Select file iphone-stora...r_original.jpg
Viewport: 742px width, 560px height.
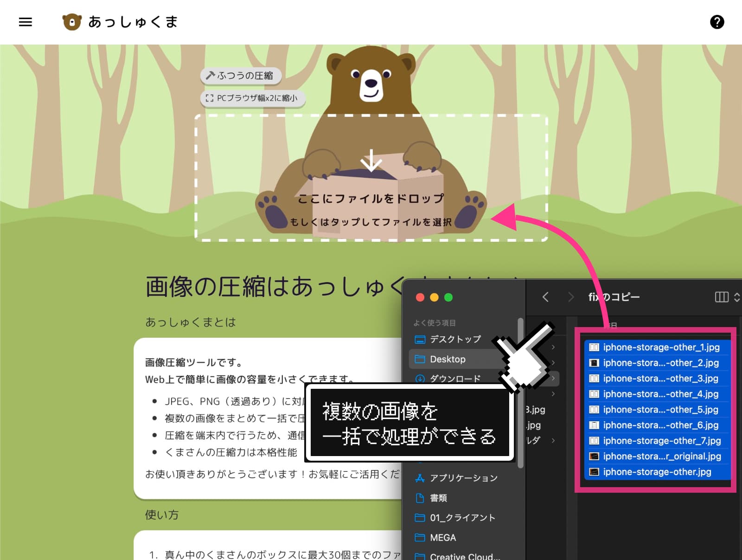[x=657, y=456]
